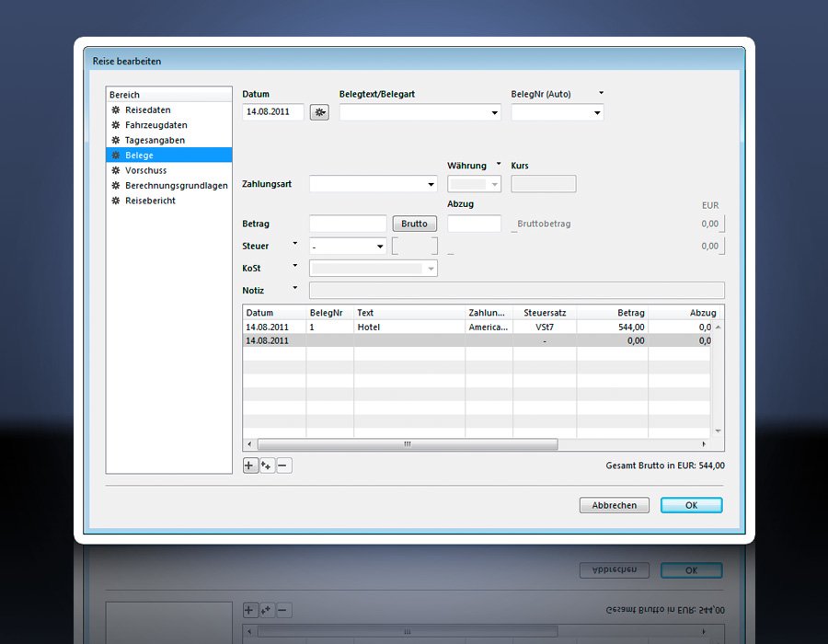The image size is (828, 644).
Task: Expand the Zahlungsart combo box
Action: click(x=431, y=185)
